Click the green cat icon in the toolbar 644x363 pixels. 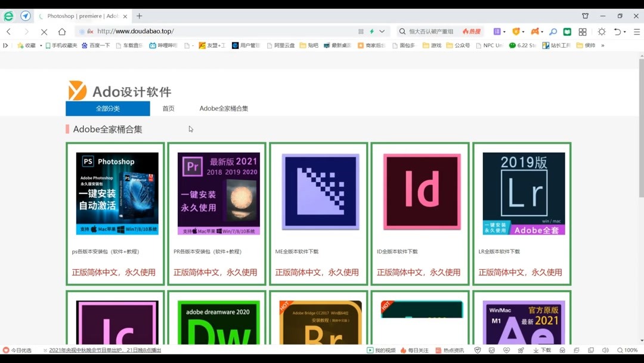point(568,31)
